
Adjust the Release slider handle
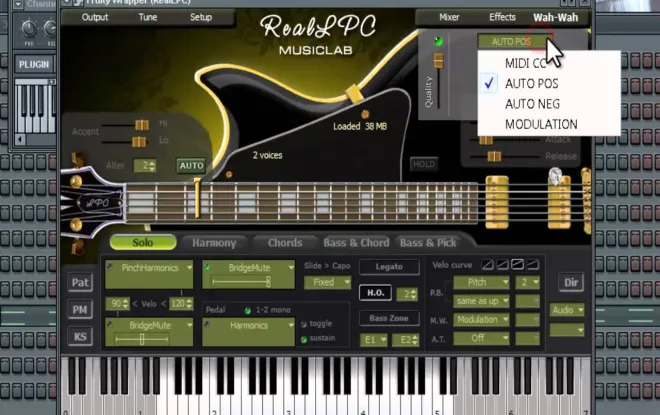pos(494,157)
